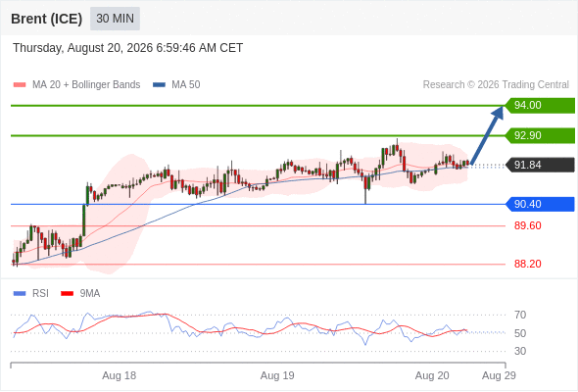Click the Aug 29 date axis label

pos(499,375)
